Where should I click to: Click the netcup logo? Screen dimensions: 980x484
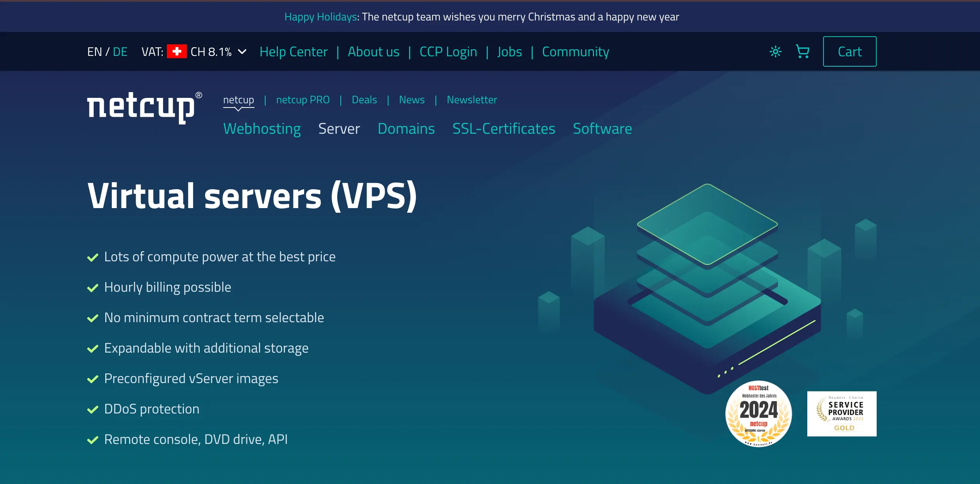145,108
